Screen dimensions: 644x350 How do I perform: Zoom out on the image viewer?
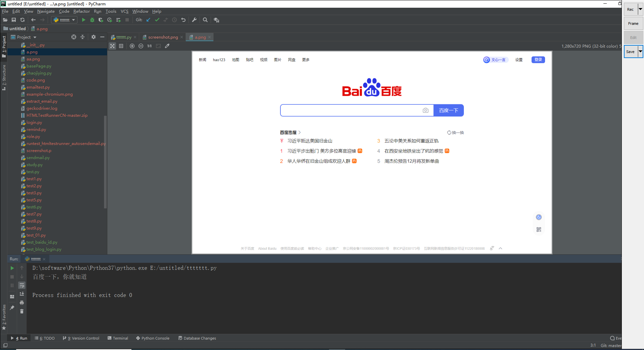pyautogui.click(x=141, y=46)
